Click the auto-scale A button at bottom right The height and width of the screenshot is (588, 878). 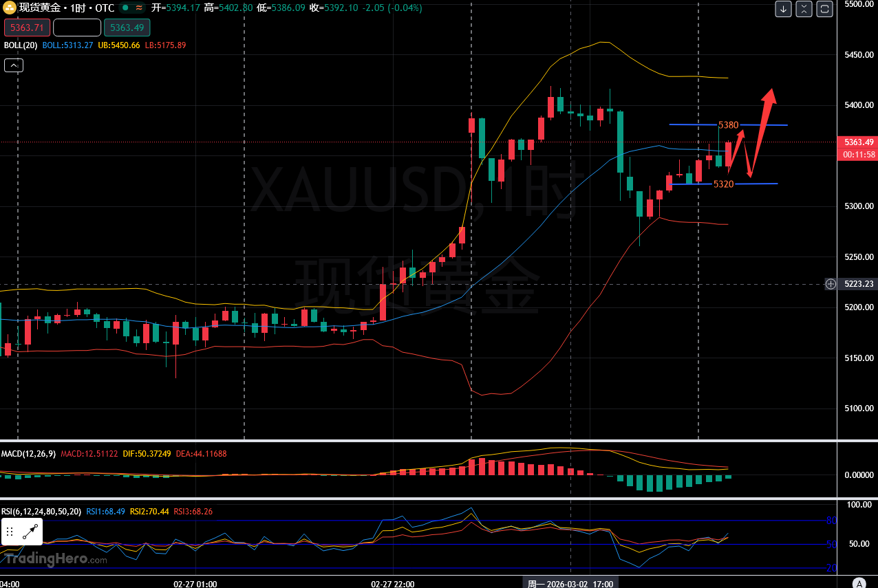tap(859, 583)
